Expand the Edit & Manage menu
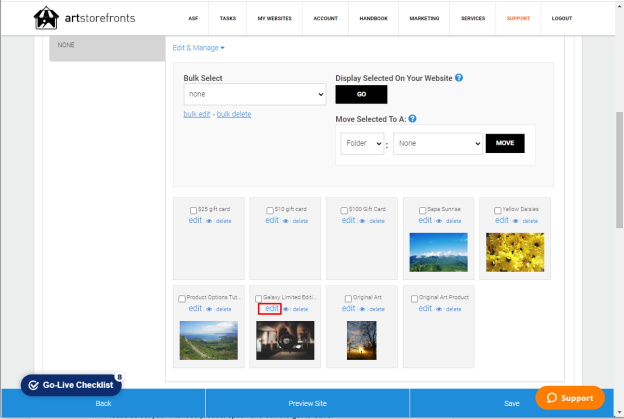Screen dimensions: 624x419 199,48
